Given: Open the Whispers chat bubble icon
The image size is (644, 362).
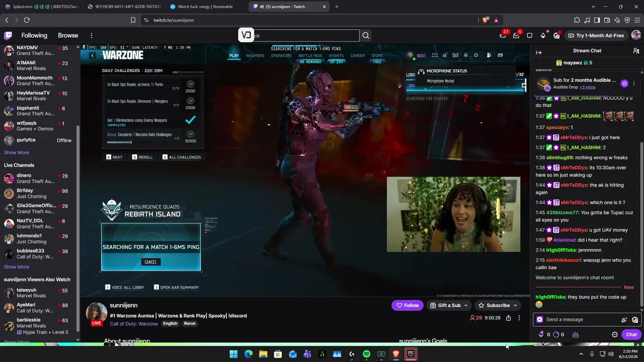Looking at the screenshot, I should [x=529, y=35].
